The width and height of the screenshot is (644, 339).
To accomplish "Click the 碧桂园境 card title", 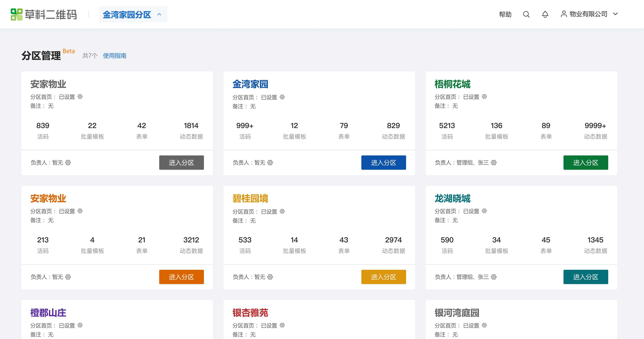I will pyautogui.click(x=250, y=199).
